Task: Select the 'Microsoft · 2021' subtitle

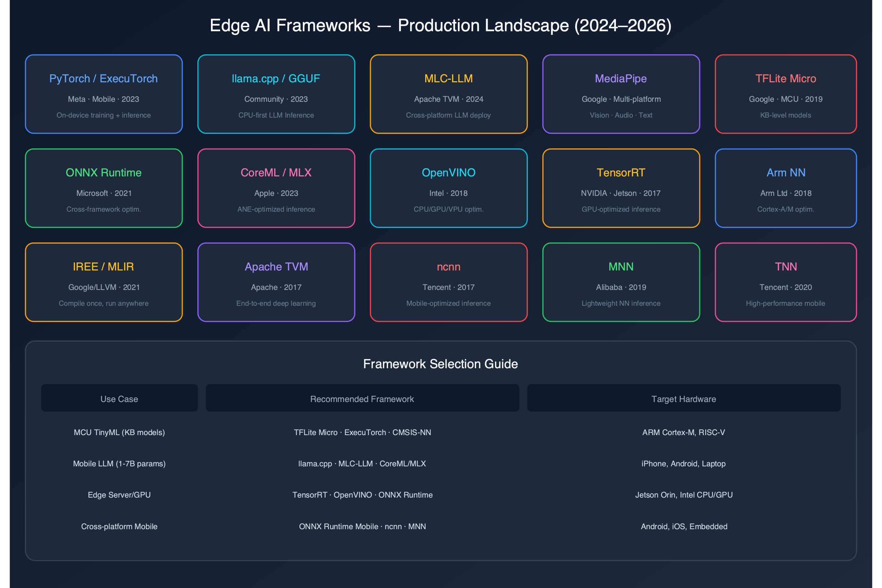Action: (x=104, y=193)
